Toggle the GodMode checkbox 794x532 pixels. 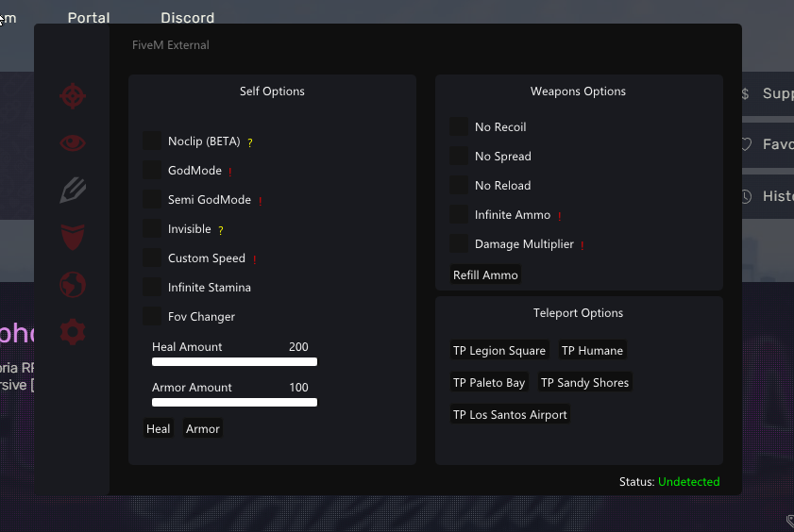152,170
